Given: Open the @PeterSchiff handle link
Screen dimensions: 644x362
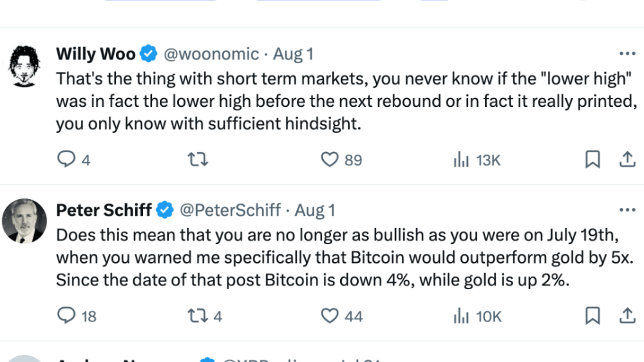Looking at the screenshot, I should pyautogui.click(x=229, y=210).
